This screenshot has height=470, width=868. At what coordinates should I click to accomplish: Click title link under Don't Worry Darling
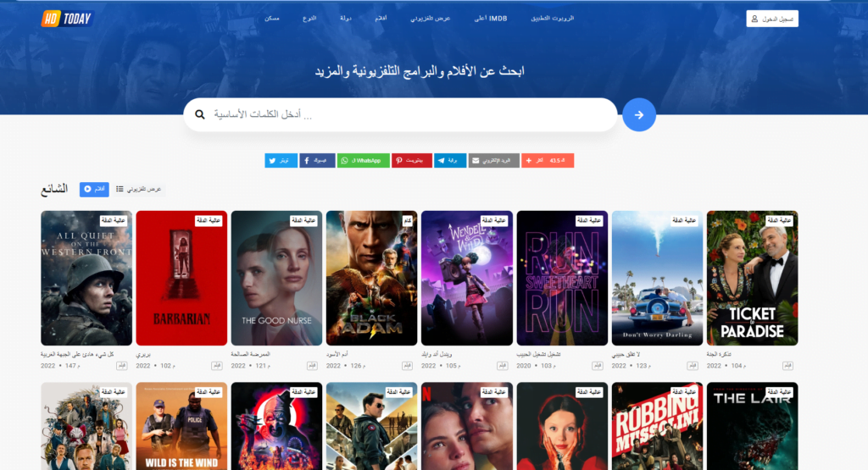click(x=626, y=354)
